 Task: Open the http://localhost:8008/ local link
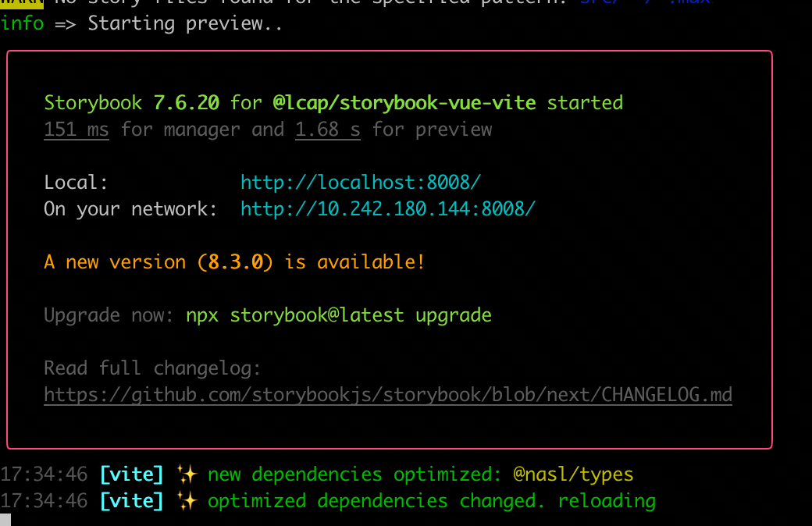[x=361, y=183]
